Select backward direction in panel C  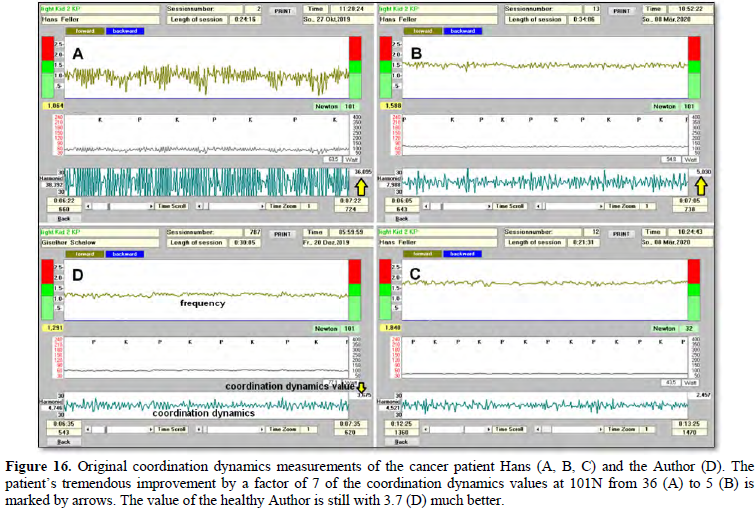462,254
